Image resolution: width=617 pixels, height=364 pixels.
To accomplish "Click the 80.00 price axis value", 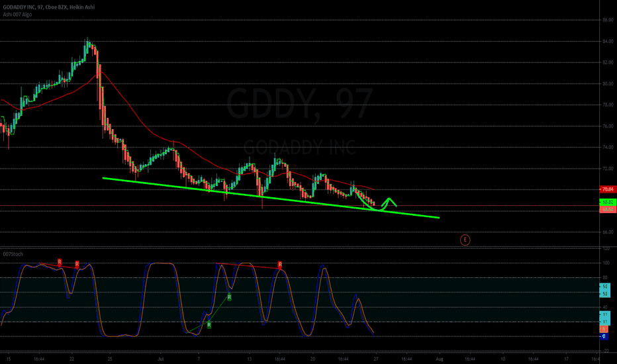I will [608, 83].
